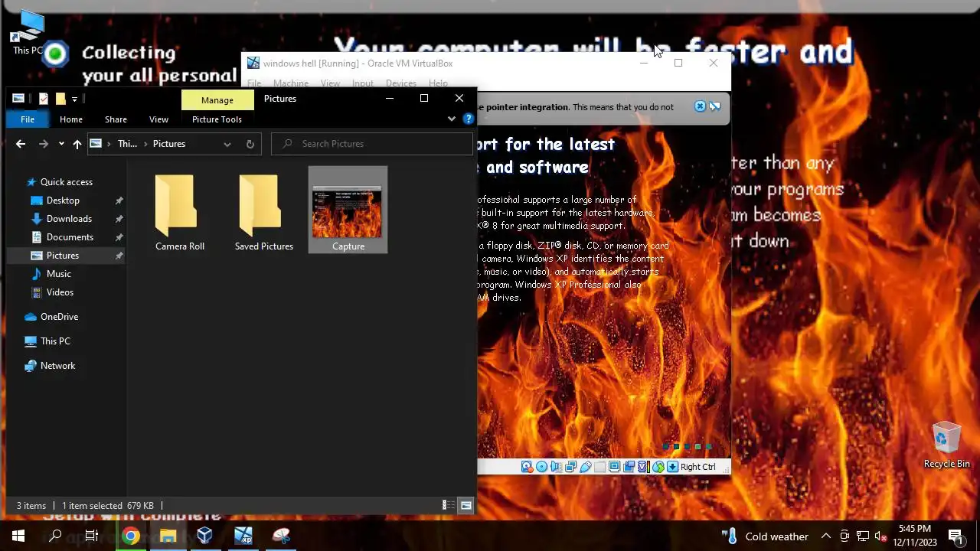Open taskbar Search
Viewport: 980px width, 551px height.
coord(55,536)
